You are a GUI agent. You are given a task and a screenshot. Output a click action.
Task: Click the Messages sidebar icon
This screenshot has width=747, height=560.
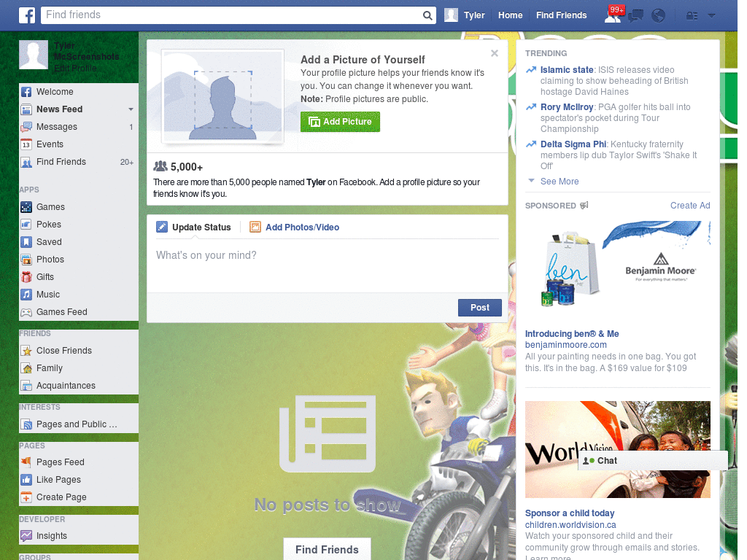click(26, 127)
